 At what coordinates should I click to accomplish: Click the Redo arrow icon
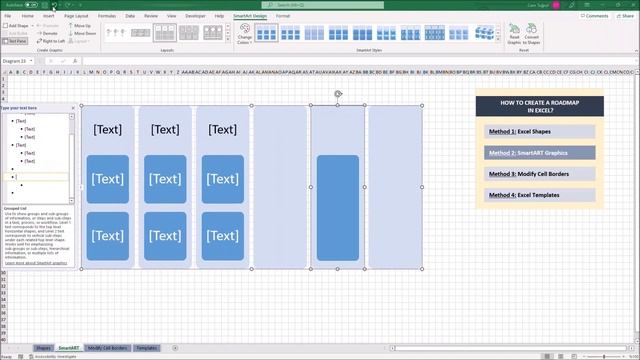68,5
